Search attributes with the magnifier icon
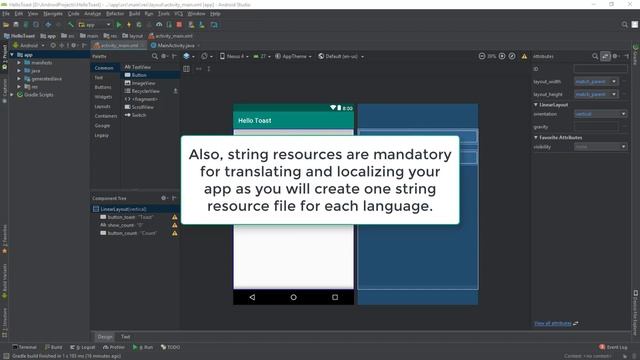 [x=595, y=56]
